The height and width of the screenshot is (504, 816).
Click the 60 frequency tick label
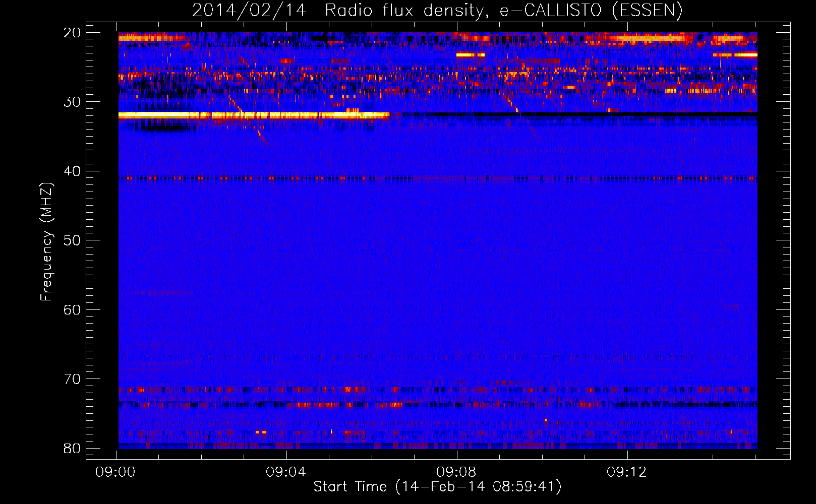(73, 309)
